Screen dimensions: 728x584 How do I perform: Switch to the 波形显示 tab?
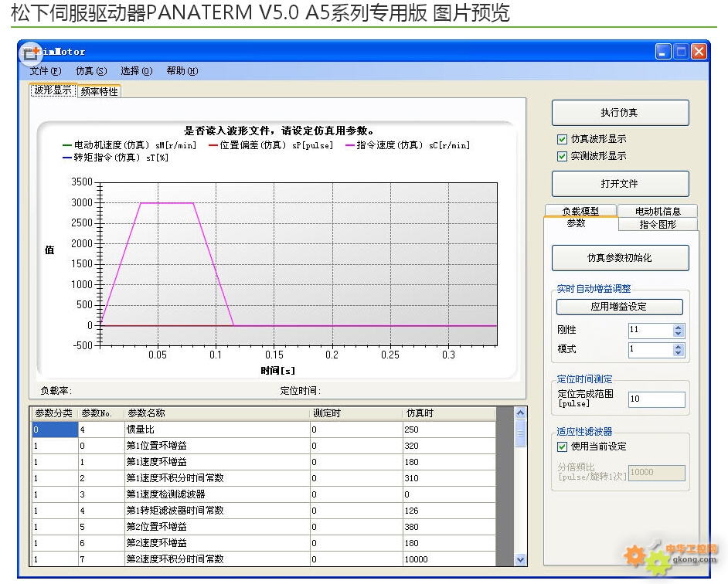53,90
